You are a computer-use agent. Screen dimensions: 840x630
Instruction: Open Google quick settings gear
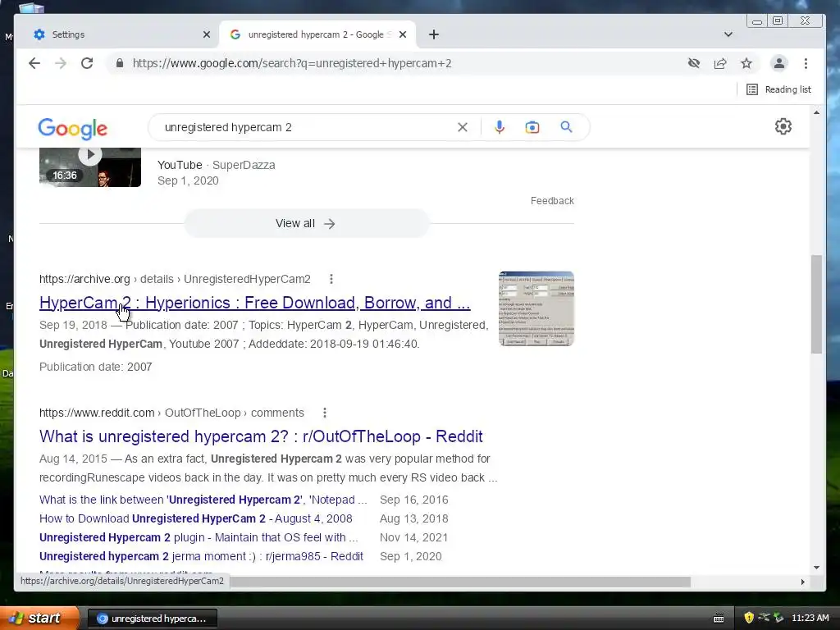783,126
